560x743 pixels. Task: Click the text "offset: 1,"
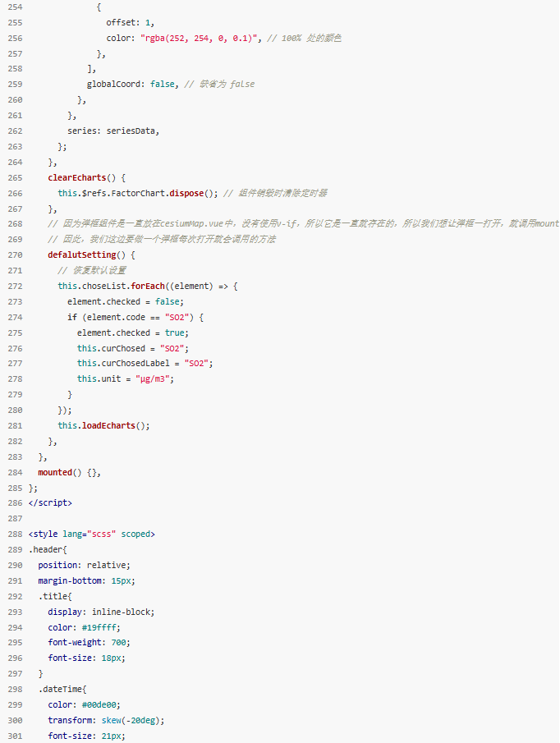tap(131, 23)
